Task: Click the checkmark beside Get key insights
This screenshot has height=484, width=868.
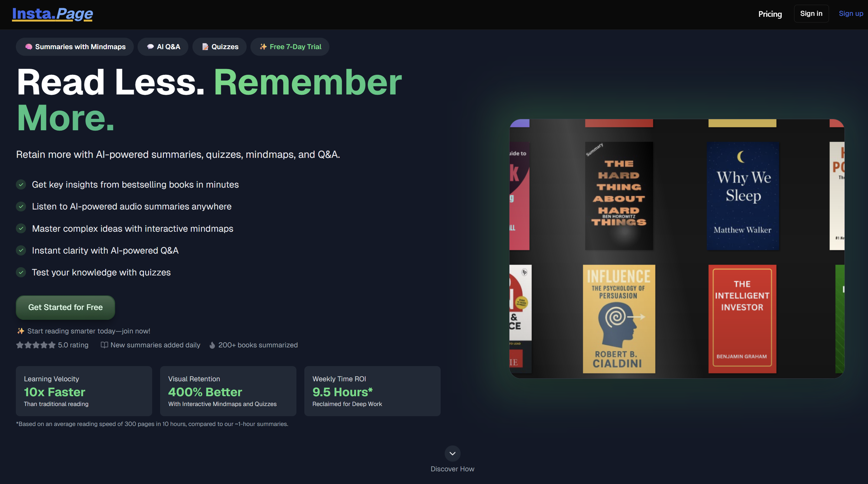Action: 21,184
